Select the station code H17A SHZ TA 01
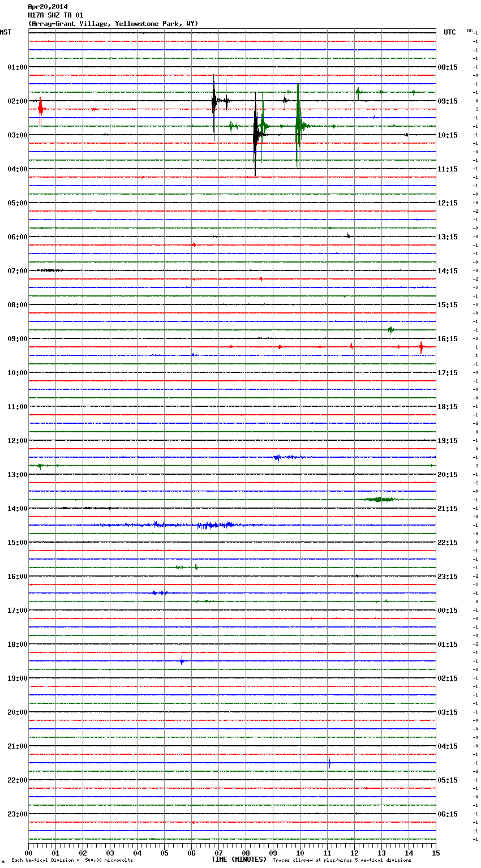This screenshot has width=481, height=868. tap(55, 15)
